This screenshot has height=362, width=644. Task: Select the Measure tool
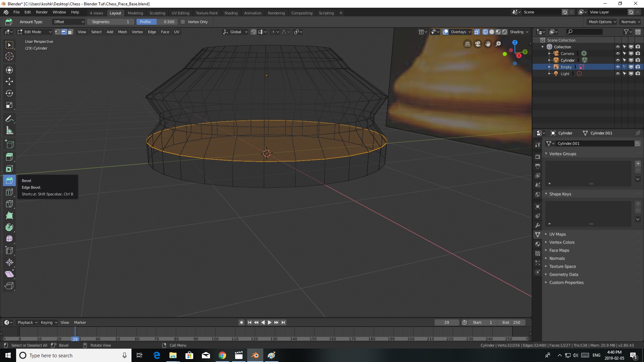(x=9, y=131)
